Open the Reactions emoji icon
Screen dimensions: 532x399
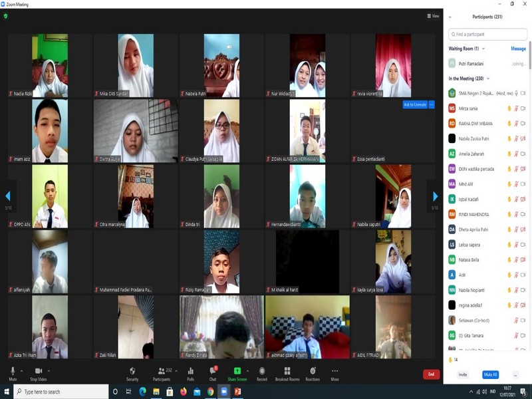(x=313, y=371)
